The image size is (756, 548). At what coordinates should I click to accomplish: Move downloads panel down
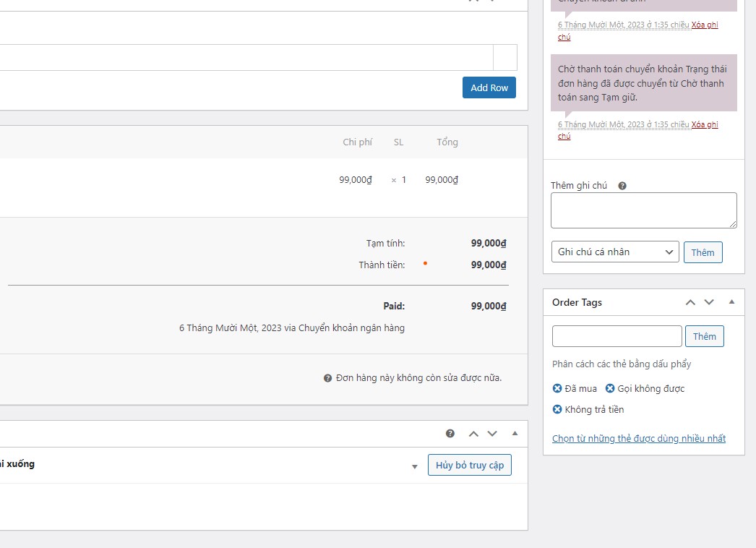491,434
